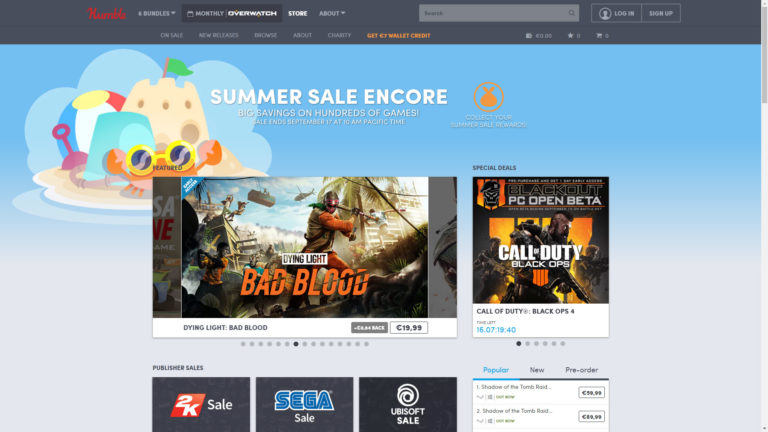Open About in the store sub-navigation
The image size is (768, 432).
point(302,35)
